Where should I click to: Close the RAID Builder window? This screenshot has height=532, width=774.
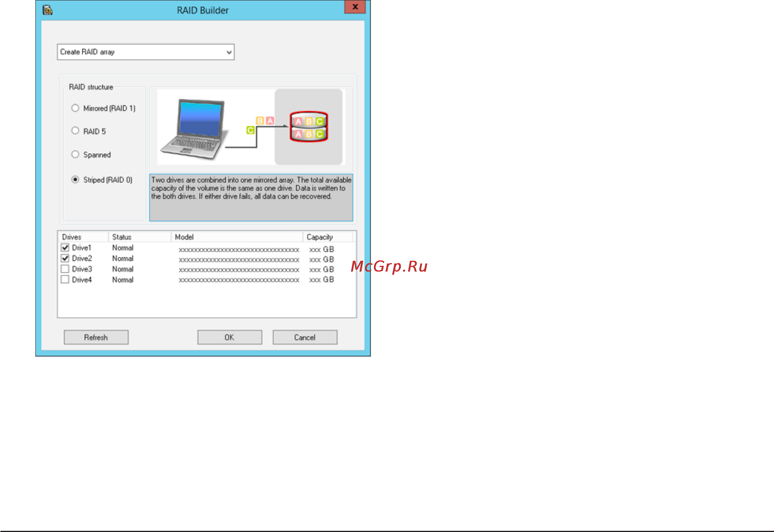pos(355,7)
